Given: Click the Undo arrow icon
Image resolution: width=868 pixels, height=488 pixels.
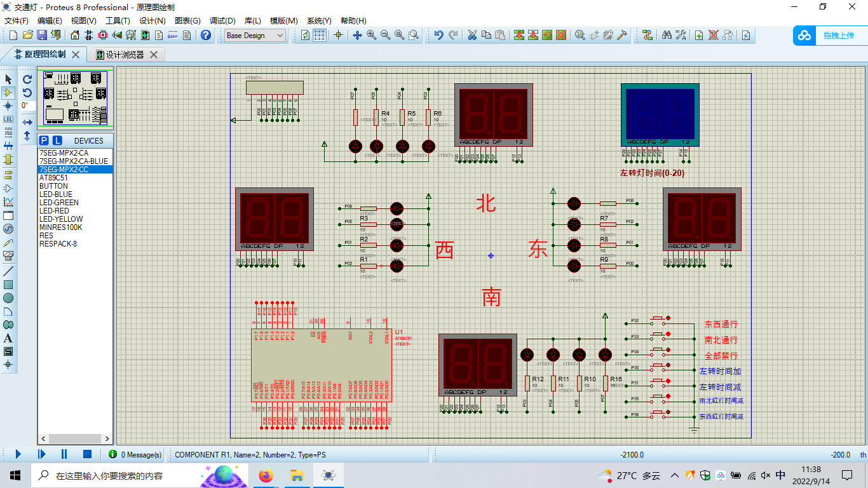Looking at the screenshot, I should click(x=438, y=35).
